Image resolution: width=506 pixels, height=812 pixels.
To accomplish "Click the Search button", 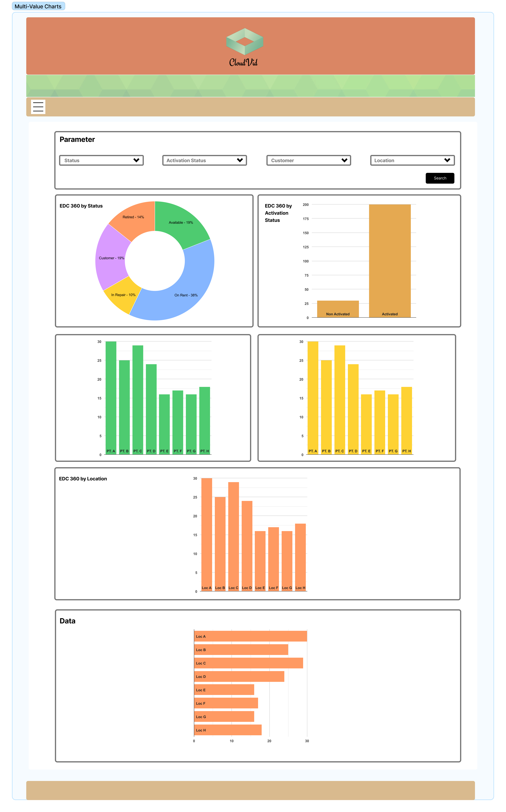I will [x=440, y=178].
